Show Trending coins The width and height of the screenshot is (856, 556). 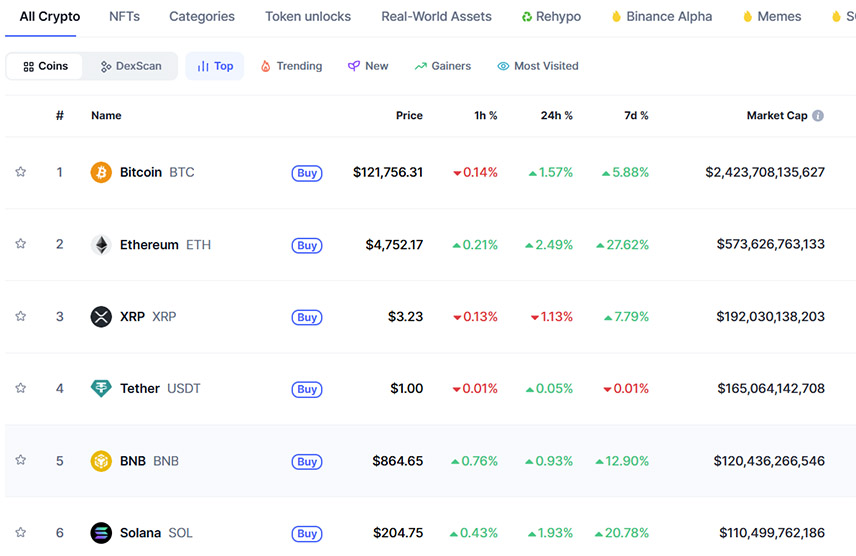click(x=292, y=66)
